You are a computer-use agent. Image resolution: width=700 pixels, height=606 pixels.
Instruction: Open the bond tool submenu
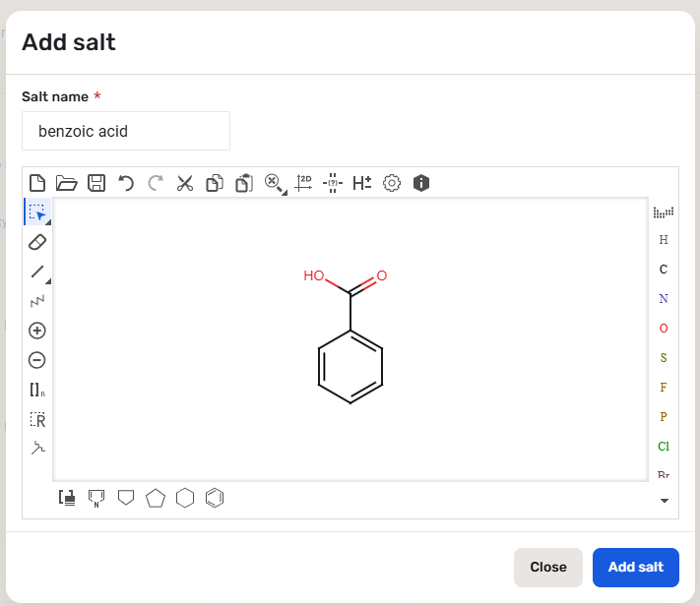37,272
